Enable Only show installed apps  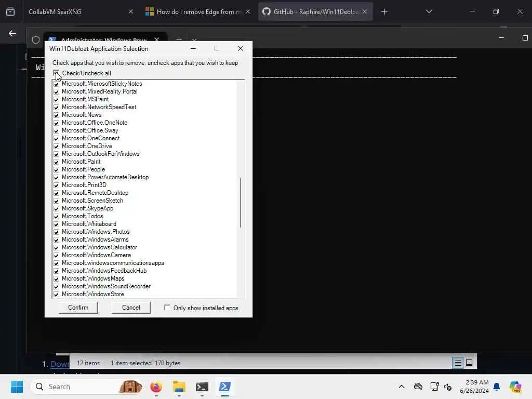(167, 308)
